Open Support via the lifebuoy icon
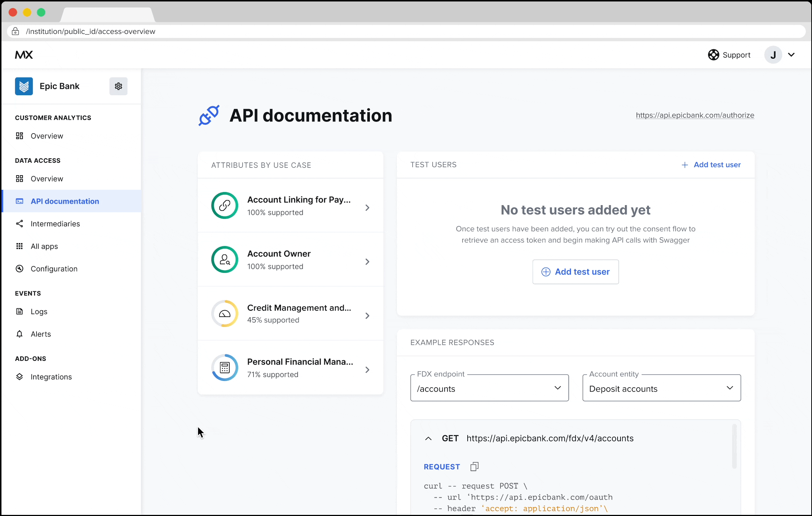Image resolution: width=812 pixels, height=516 pixels. pos(713,55)
